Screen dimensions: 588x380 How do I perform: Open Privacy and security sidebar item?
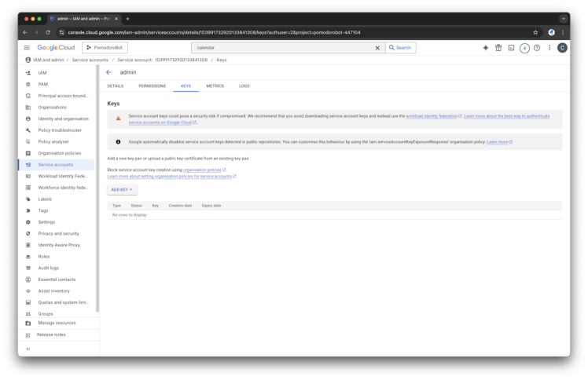[x=58, y=234]
